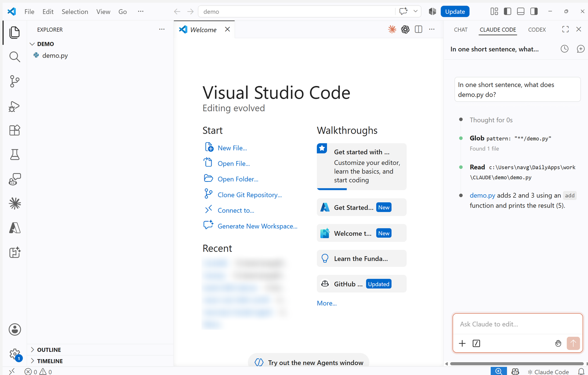Open the View menu
Image resolution: width=588 pixels, height=375 pixels.
click(103, 12)
